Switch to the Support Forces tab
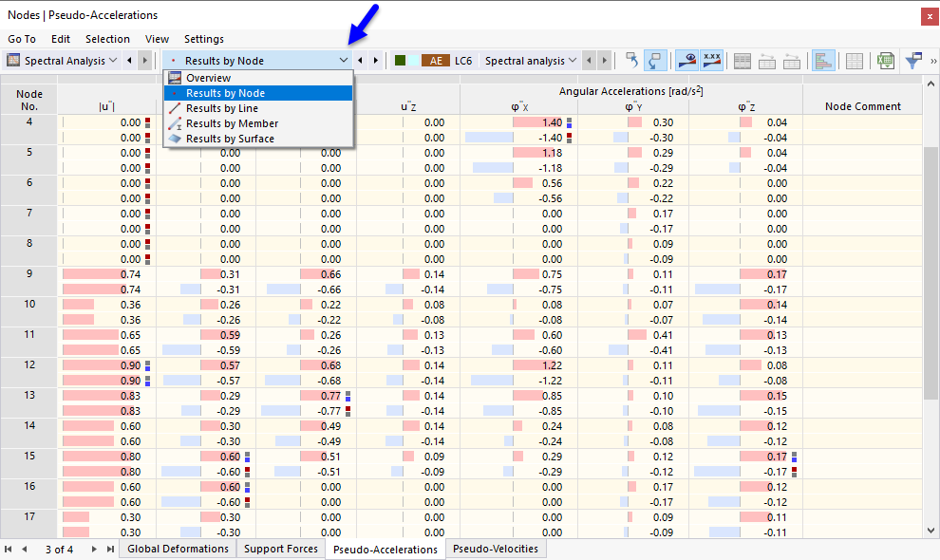The width and height of the screenshot is (940, 560). point(280,549)
